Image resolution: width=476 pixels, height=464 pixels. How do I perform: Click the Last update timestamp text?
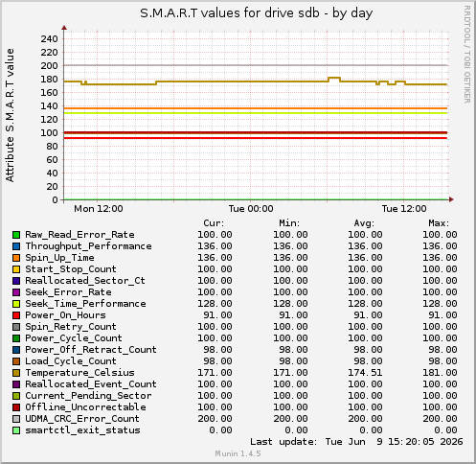pos(356,442)
